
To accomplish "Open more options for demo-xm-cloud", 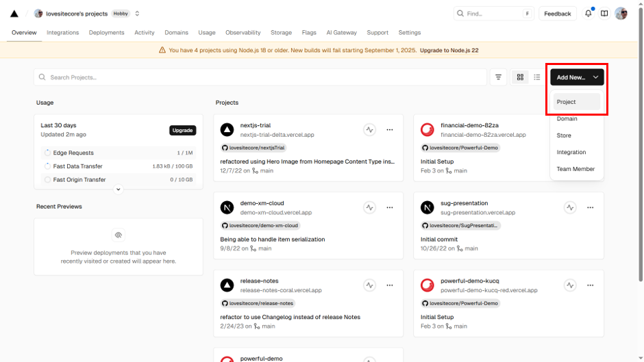I will tap(390, 207).
